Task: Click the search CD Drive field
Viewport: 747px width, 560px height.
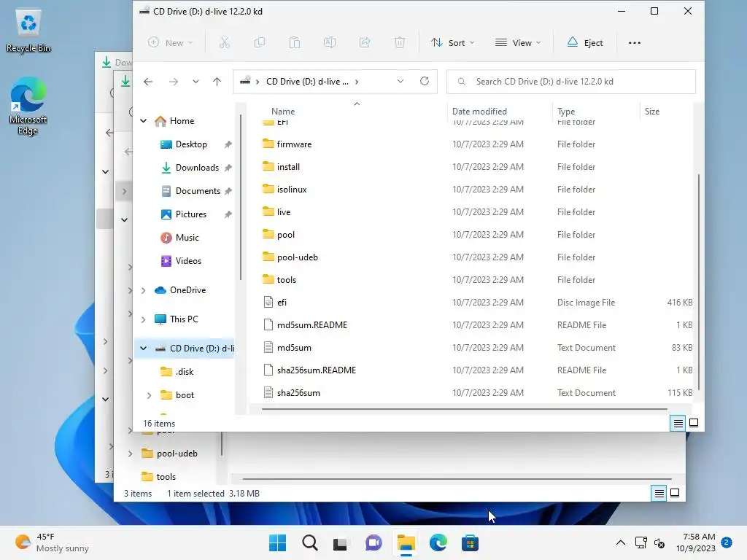Action: tap(570, 82)
